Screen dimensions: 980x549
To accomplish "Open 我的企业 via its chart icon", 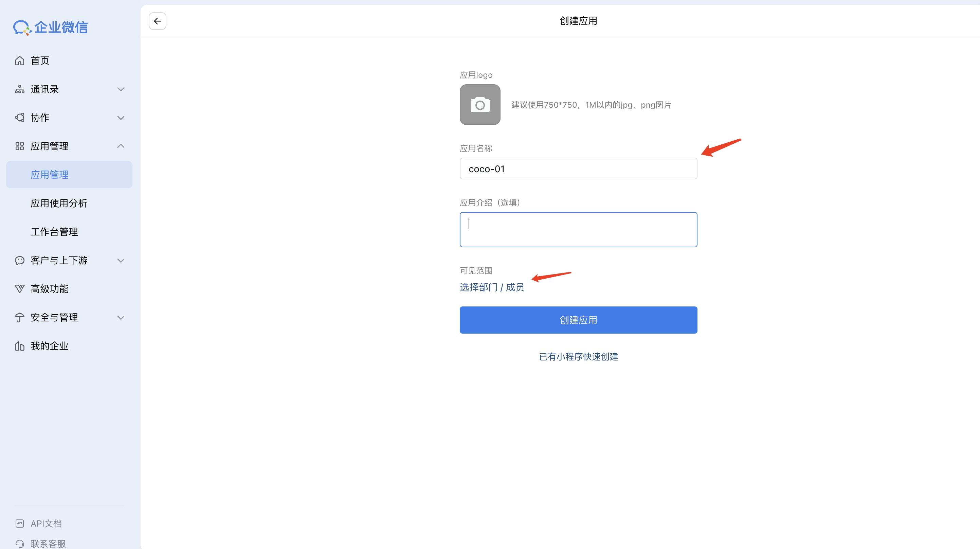I will pyautogui.click(x=19, y=346).
